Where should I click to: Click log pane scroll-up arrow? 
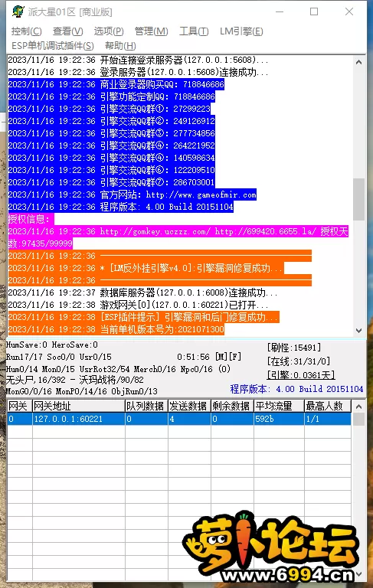pyautogui.click(x=358, y=62)
